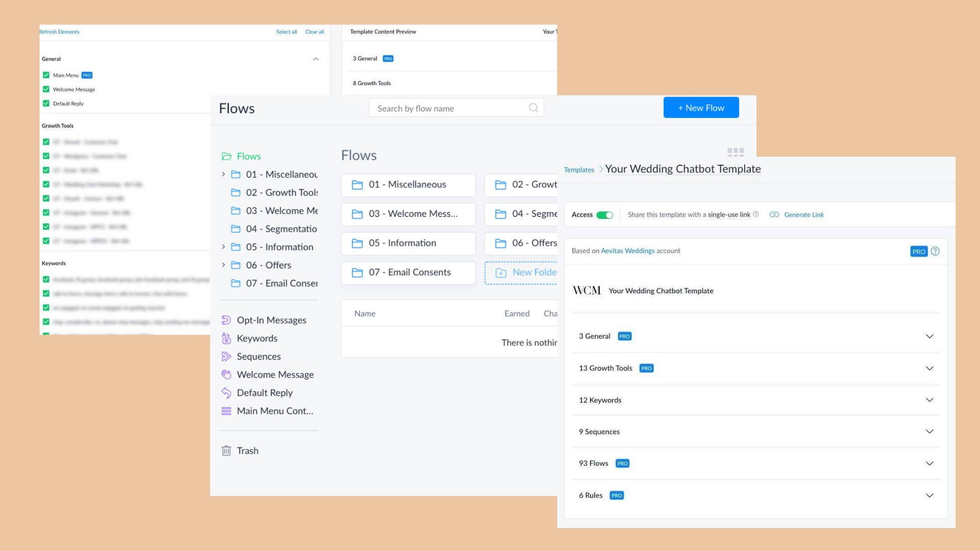Click the Trash bin icon
This screenshot has height=551, width=980.
[226, 450]
